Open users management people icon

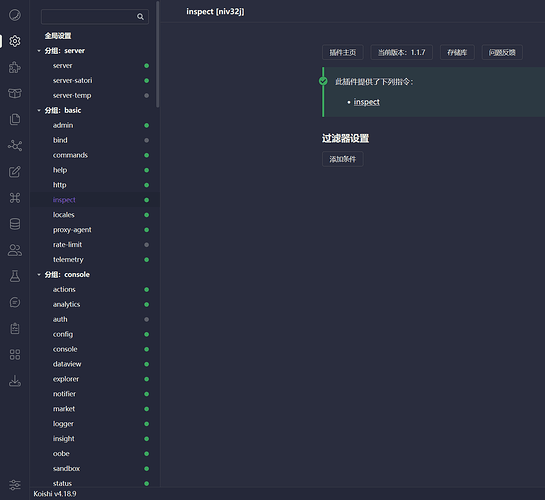point(15,250)
